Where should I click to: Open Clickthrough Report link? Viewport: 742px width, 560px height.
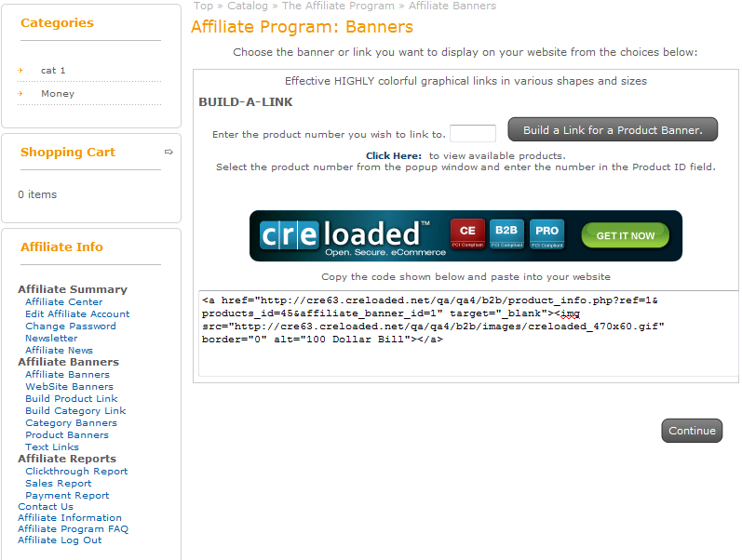coord(76,471)
